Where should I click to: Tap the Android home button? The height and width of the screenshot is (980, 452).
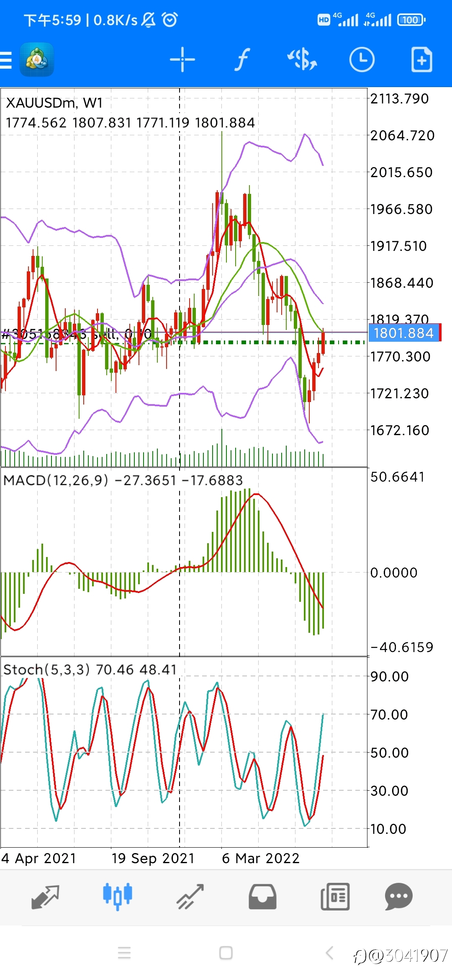(x=226, y=953)
